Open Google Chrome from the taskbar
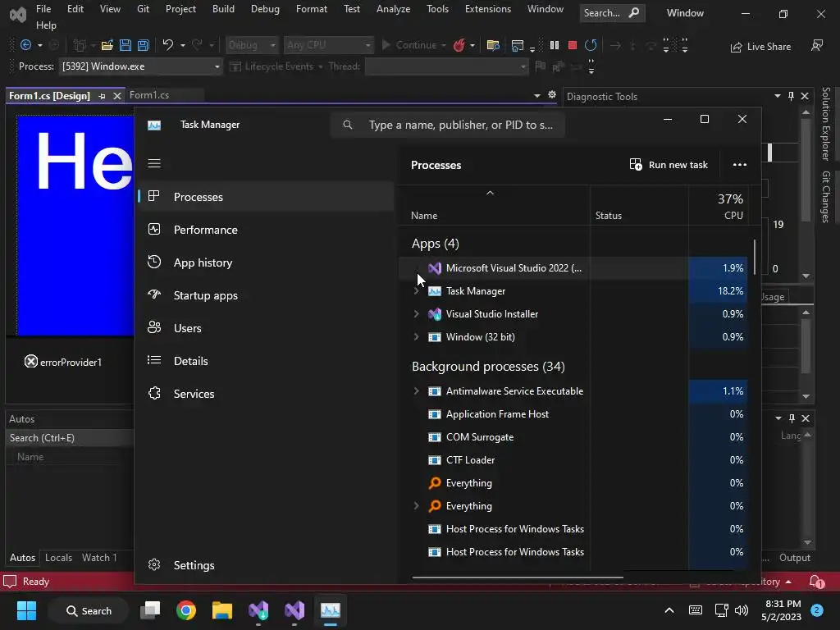The width and height of the screenshot is (840, 630). [x=186, y=610]
